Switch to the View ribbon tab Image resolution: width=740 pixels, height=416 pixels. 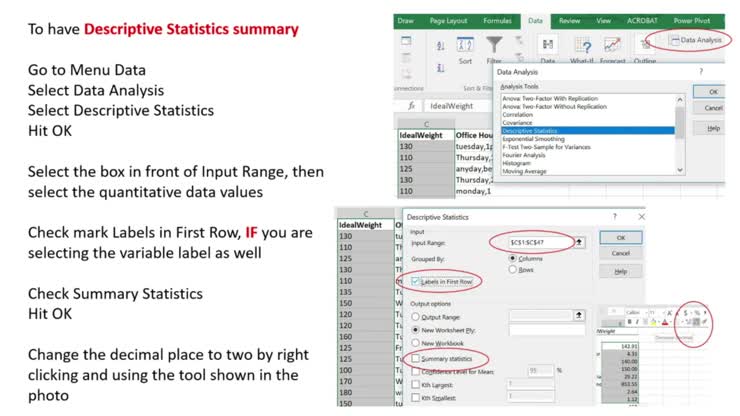click(603, 21)
